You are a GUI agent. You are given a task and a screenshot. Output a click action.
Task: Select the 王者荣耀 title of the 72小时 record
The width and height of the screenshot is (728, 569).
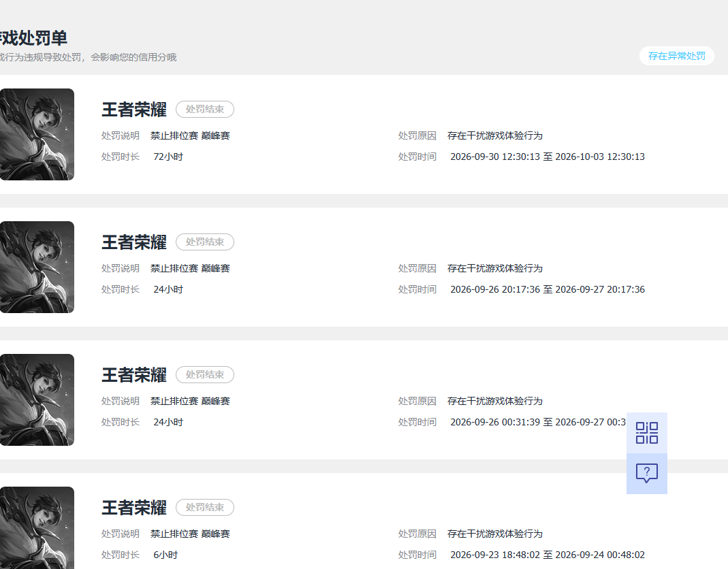coord(134,110)
